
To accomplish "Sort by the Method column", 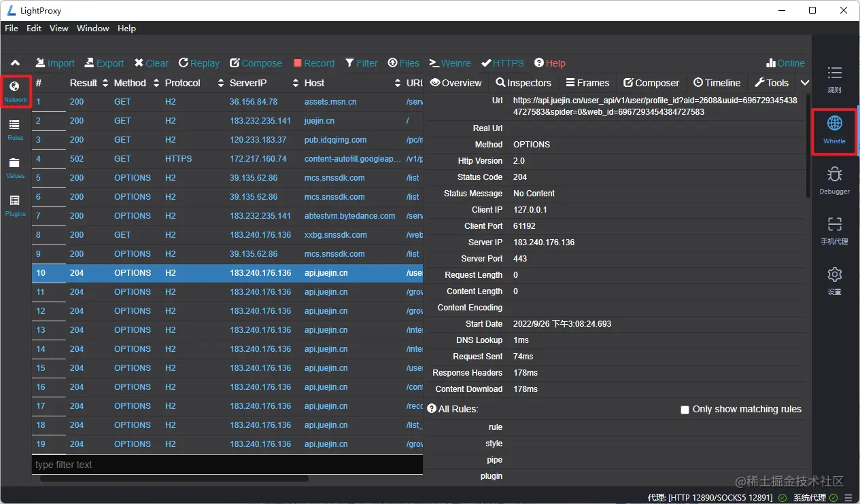I will 135,83.
